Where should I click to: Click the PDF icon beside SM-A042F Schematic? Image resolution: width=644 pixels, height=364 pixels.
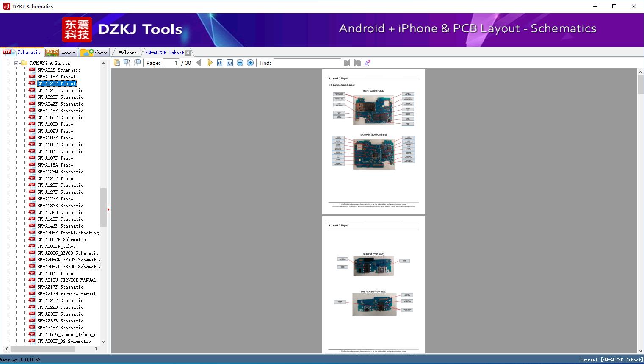click(x=32, y=103)
